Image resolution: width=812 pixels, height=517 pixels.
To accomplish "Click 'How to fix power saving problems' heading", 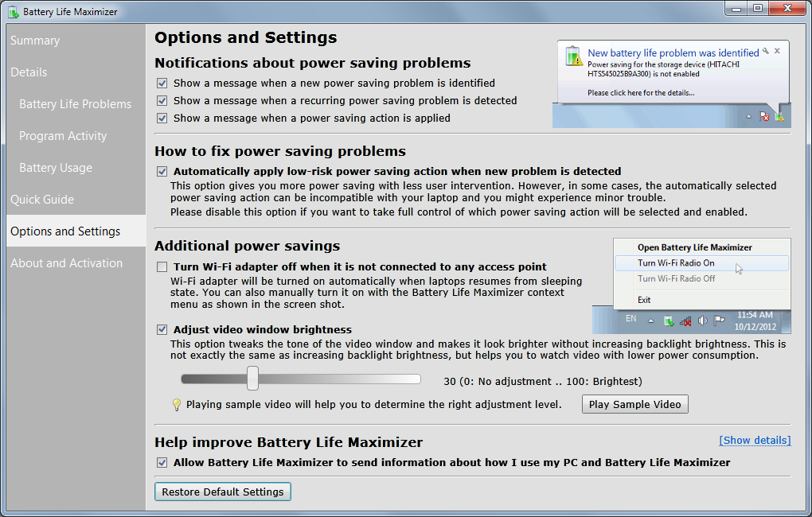I will click(x=279, y=151).
